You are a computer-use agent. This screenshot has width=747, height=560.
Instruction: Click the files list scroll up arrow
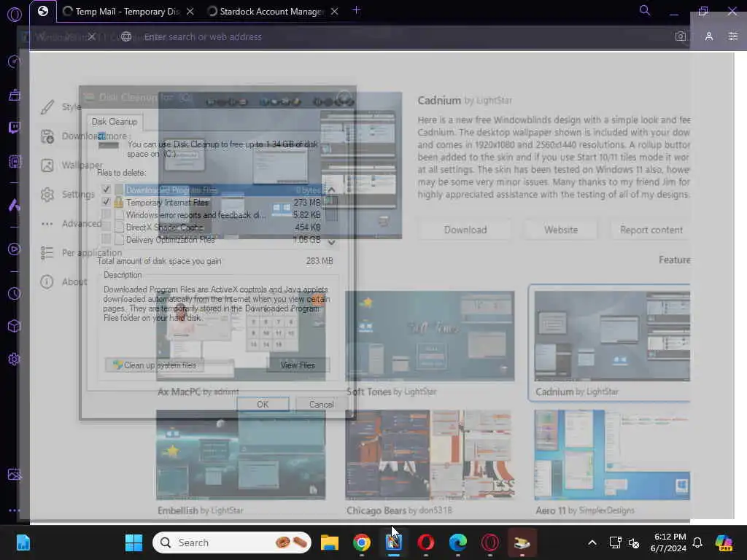tap(332, 190)
